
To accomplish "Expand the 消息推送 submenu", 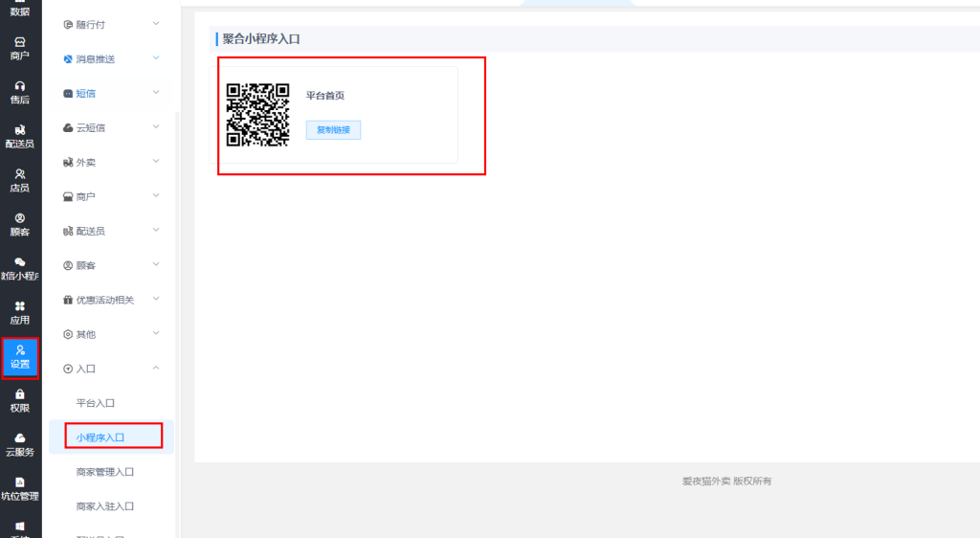I will pos(110,58).
